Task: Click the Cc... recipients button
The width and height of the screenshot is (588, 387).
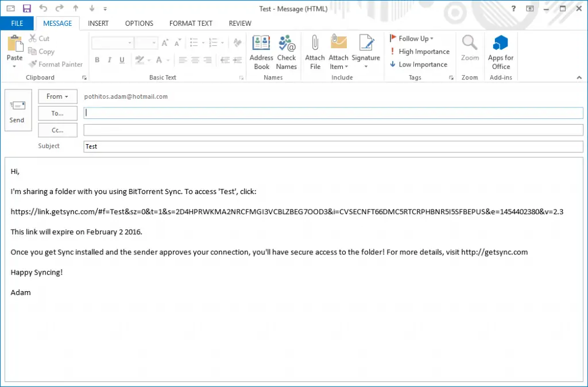Action: click(57, 130)
